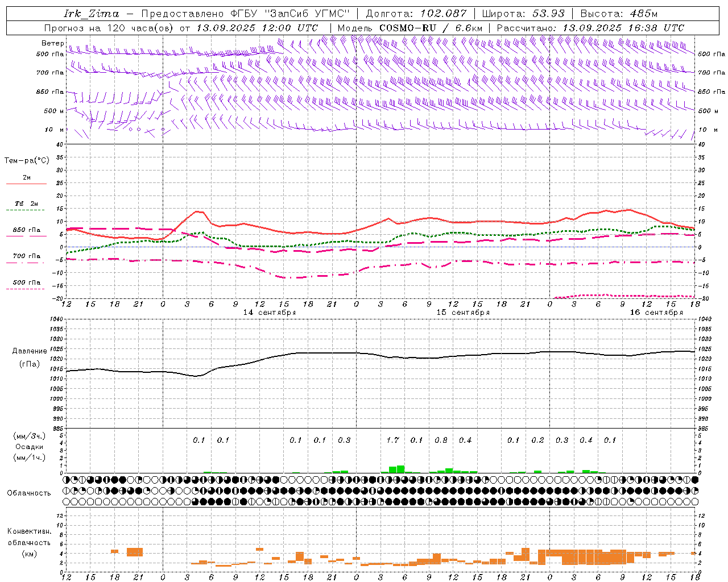Click the "0.8" precipitation amount value

click(x=441, y=440)
